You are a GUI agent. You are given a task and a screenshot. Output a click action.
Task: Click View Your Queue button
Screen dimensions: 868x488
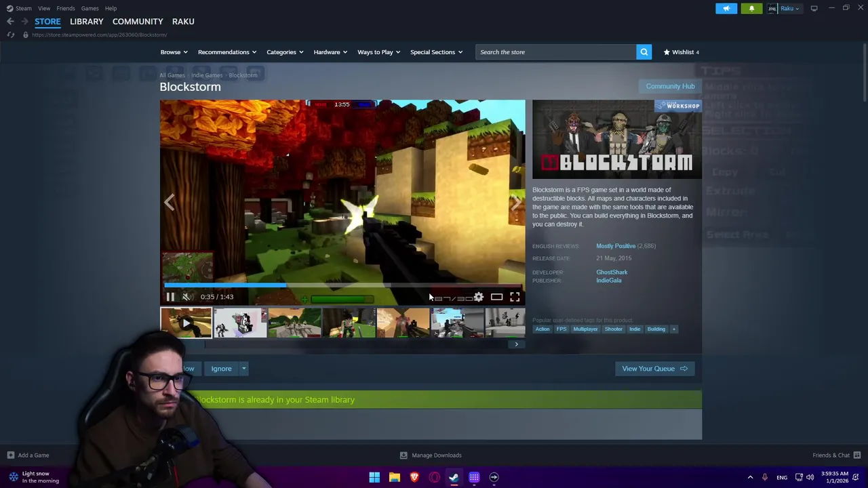(654, 369)
